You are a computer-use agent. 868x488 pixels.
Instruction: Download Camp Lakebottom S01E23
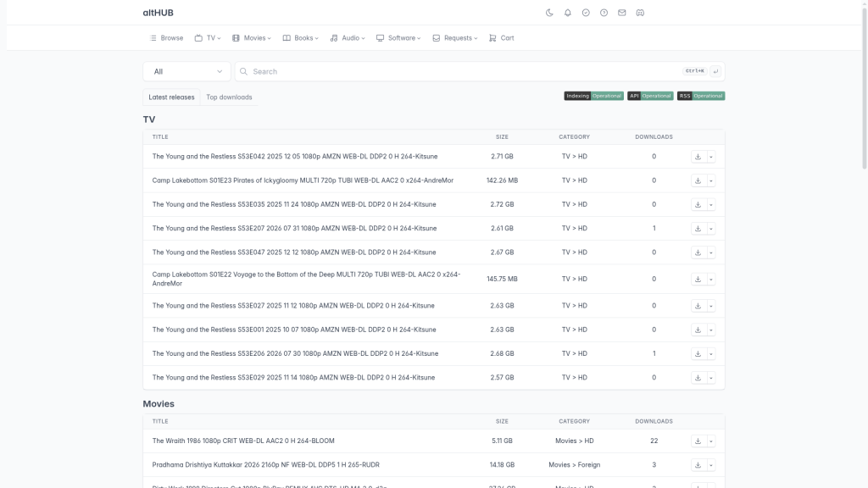click(x=698, y=180)
